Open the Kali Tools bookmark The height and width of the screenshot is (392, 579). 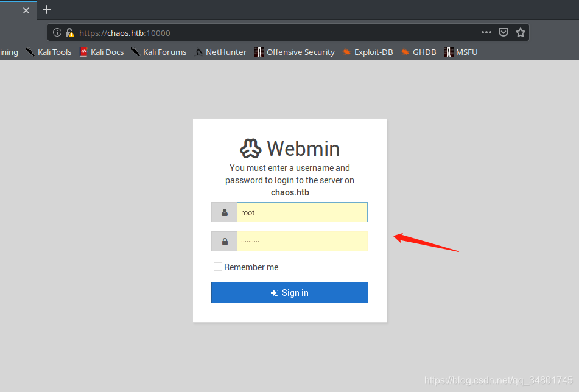coord(48,52)
